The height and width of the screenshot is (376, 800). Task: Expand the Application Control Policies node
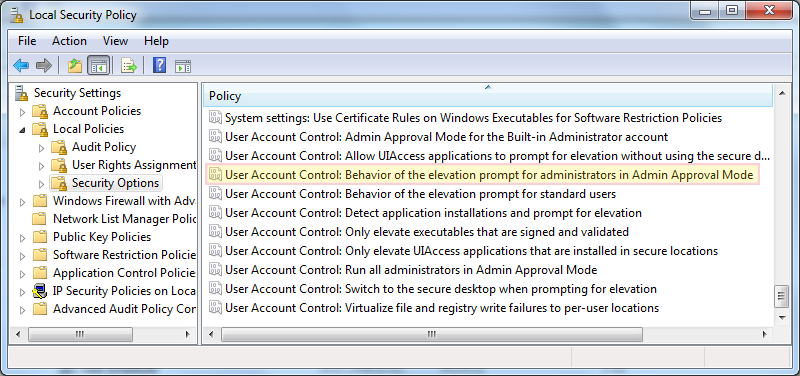(22, 274)
